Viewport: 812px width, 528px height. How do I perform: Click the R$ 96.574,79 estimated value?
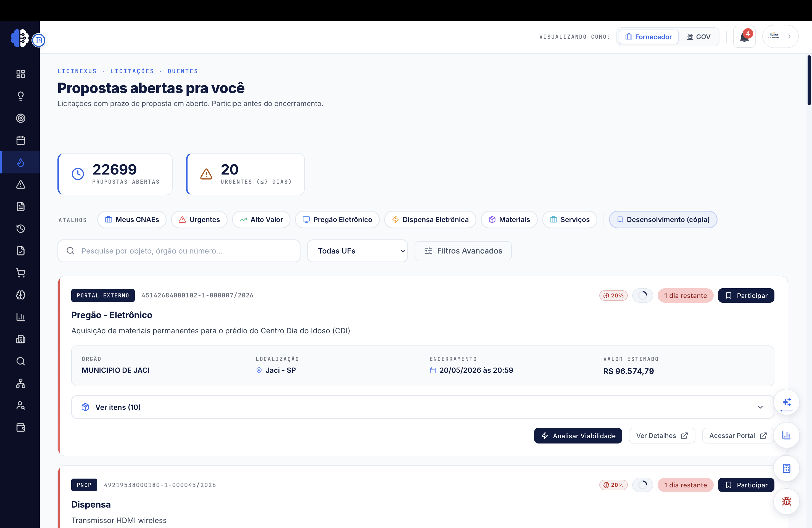[x=628, y=371]
